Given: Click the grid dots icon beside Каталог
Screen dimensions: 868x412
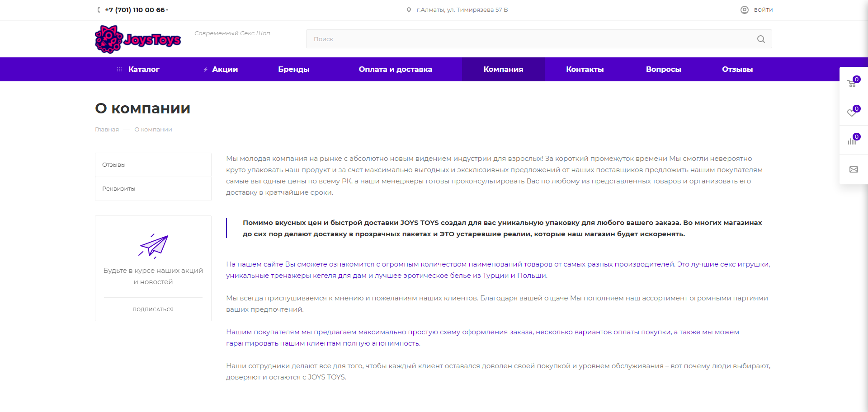Looking at the screenshot, I should pos(119,69).
